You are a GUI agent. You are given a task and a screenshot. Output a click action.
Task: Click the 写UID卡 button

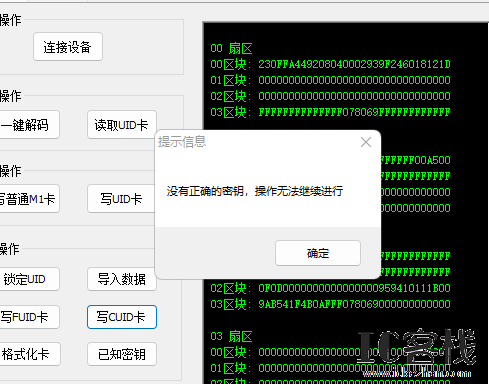122,199
